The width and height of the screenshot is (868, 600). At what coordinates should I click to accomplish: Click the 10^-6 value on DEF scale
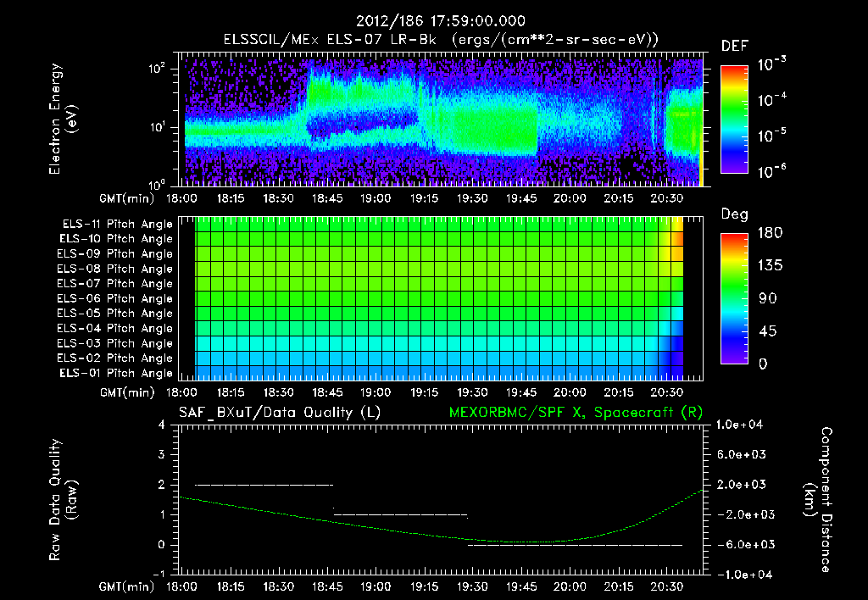tap(771, 171)
